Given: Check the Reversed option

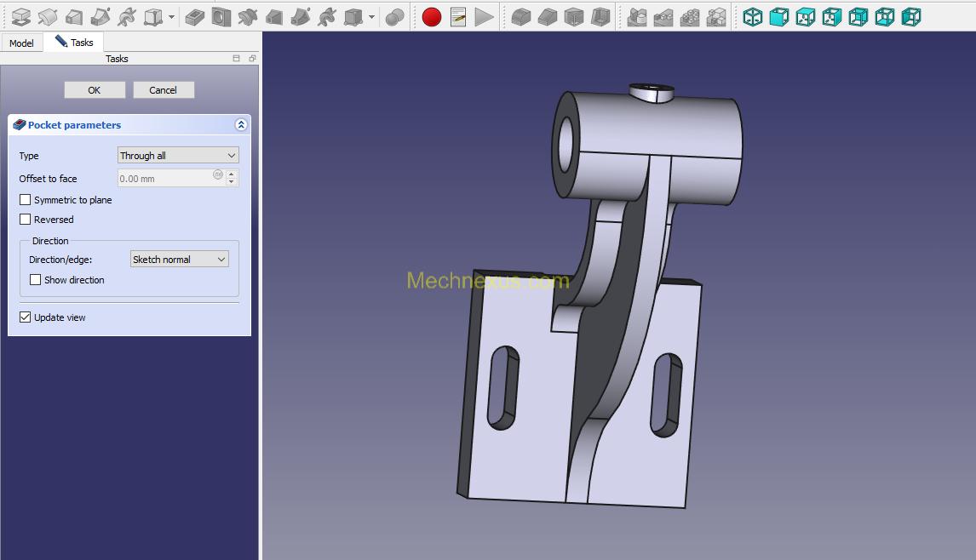Looking at the screenshot, I should tap(26, 220).
